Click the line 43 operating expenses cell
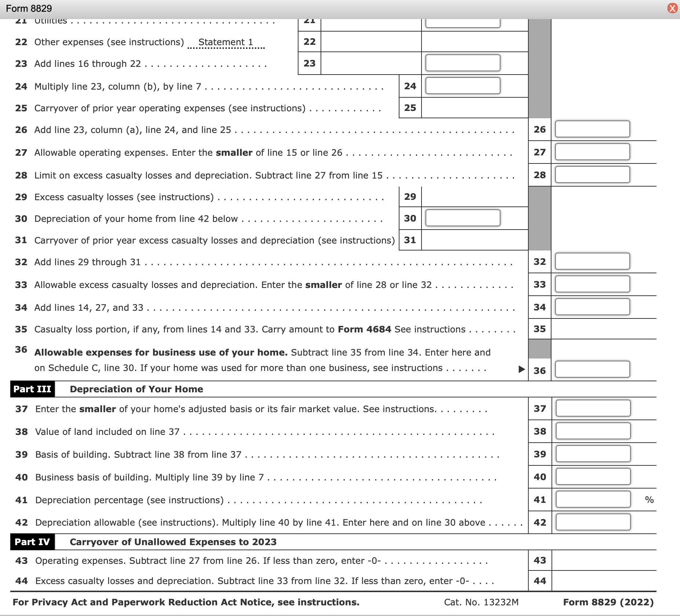The image size is (680, 616). click(x=604, y=560)
